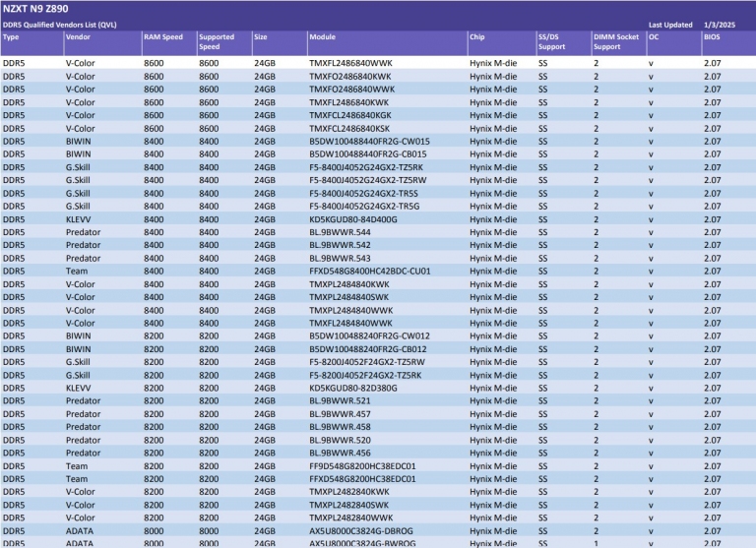This screenshot has width=756, height=548.
Task: Select module cell 'BL.9BWWR.520'
Action: tap(341, 440)
